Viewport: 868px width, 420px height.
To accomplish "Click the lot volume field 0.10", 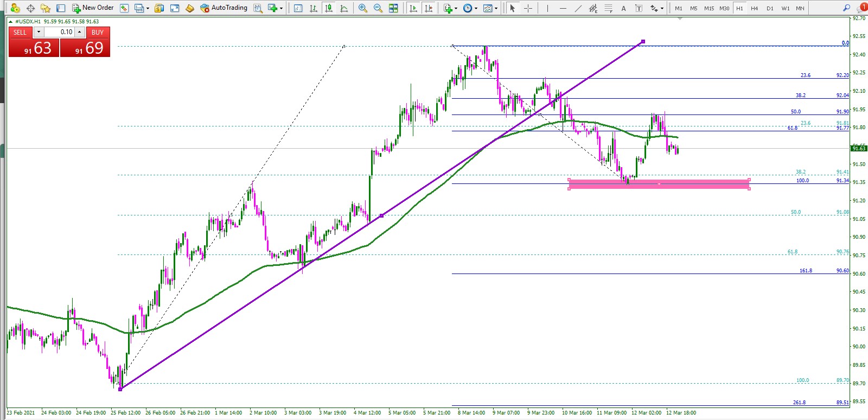I will [59, 32].
